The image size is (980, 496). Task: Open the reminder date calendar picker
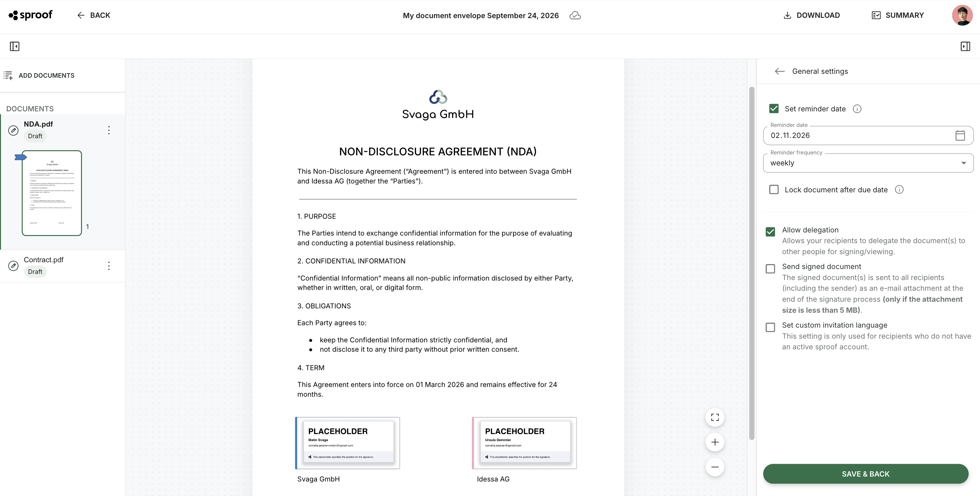960,135
